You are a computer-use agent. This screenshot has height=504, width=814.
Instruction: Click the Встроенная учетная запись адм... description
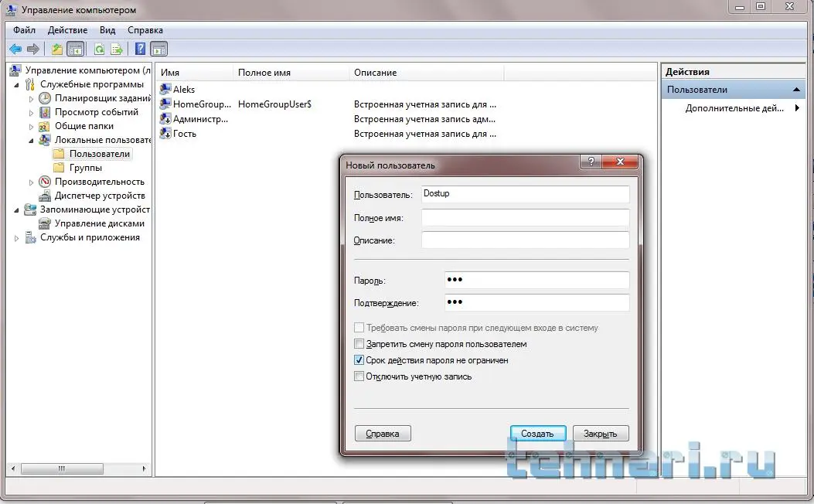point(424,119)
